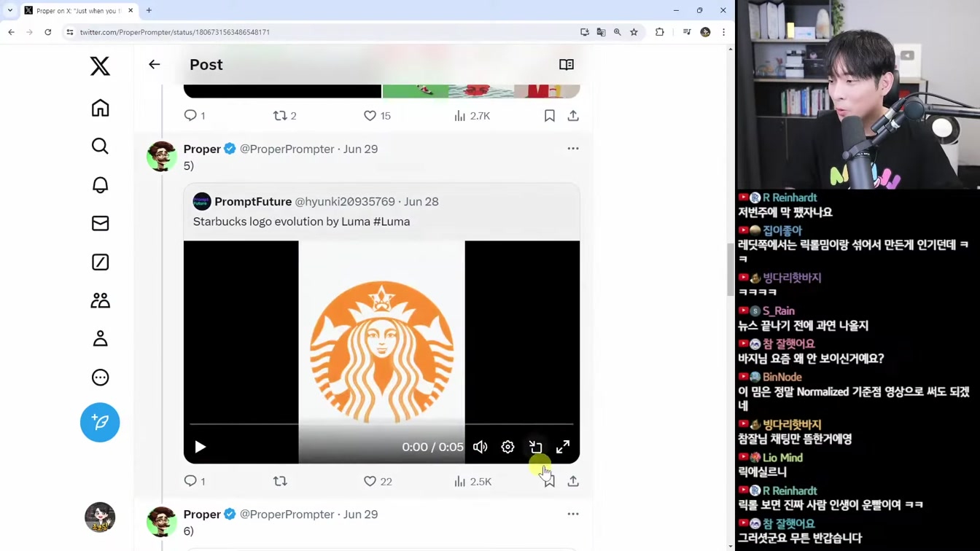Bookmark the post with 2.7K views

tap(550, 116)
